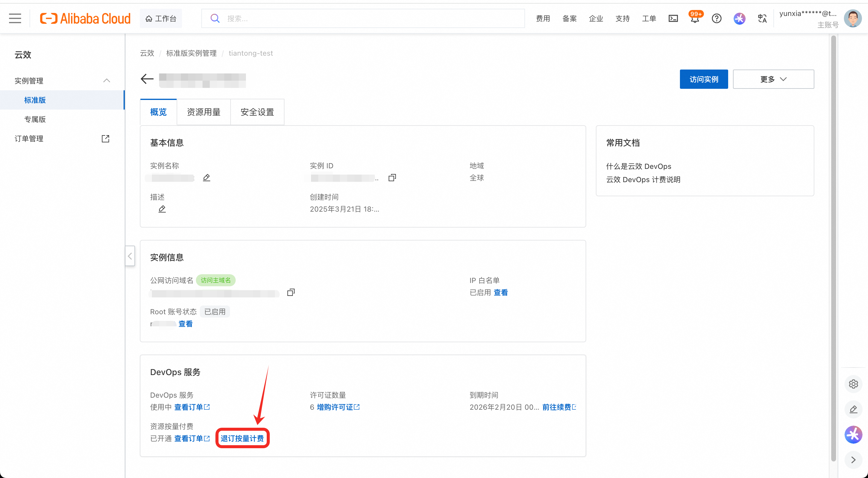Edit the instance name pencil icon
The image size is (868, 478).
point(206,177)
